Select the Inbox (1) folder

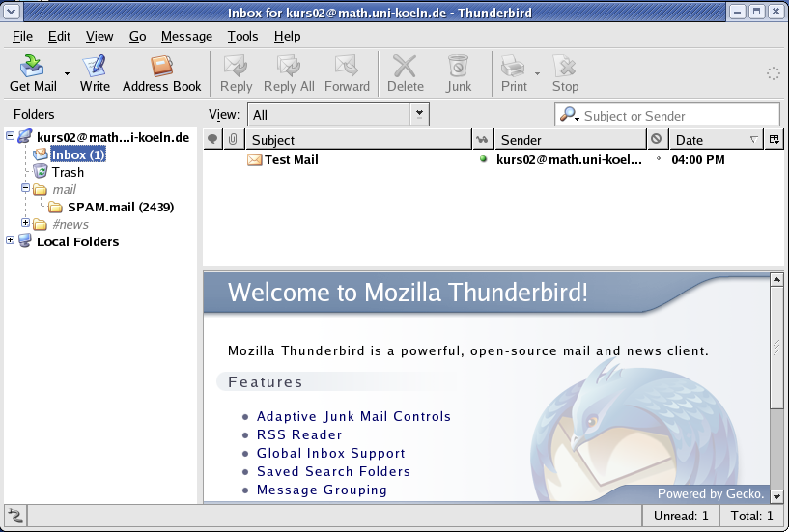(x=78, y=154)
